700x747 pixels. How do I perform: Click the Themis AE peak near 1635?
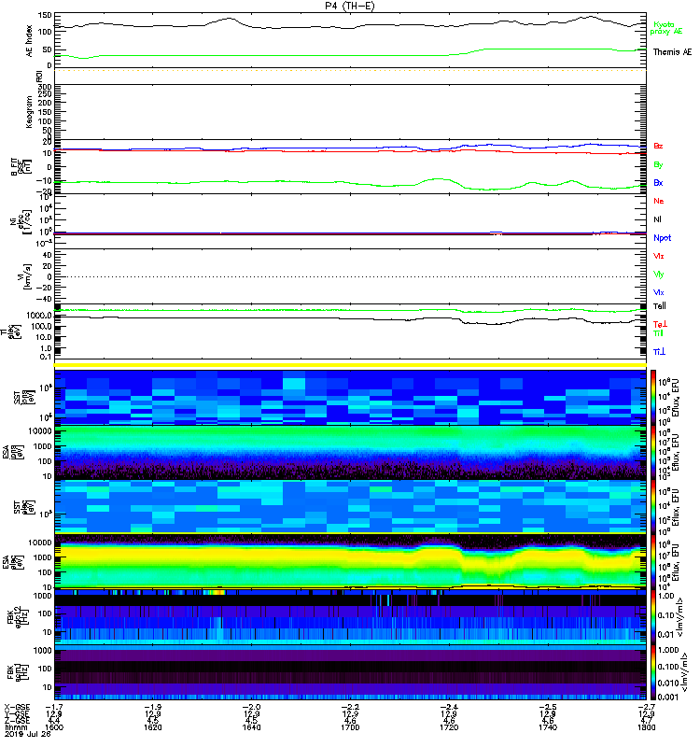coord(229,19)
